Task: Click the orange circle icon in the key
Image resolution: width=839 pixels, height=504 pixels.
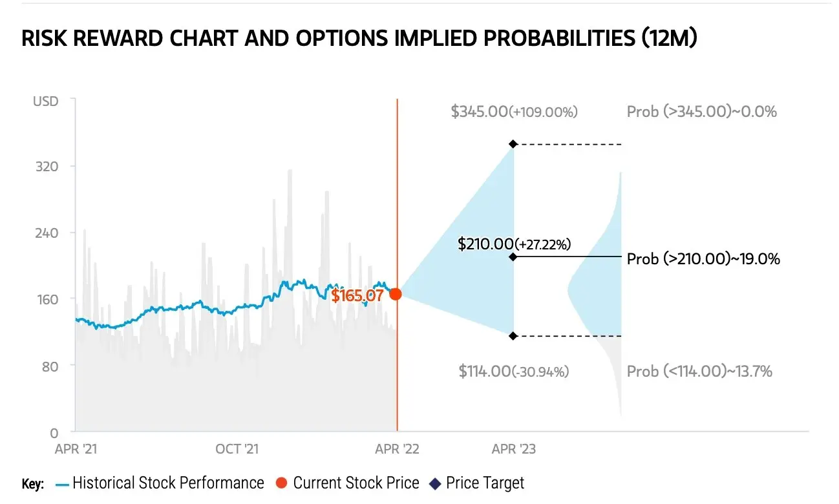Action: coord(281,483)
